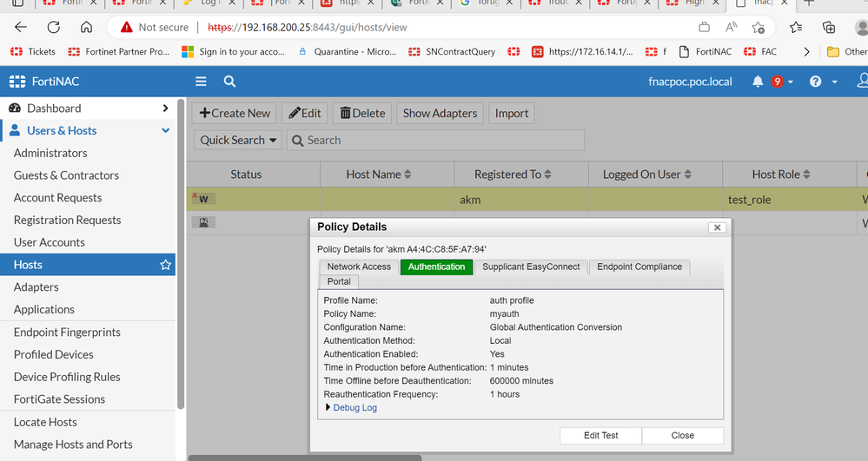The image size is (868, 461).
Task: Open FortiGate Sessions in sidebar
Action: click(x=59, y=399)
